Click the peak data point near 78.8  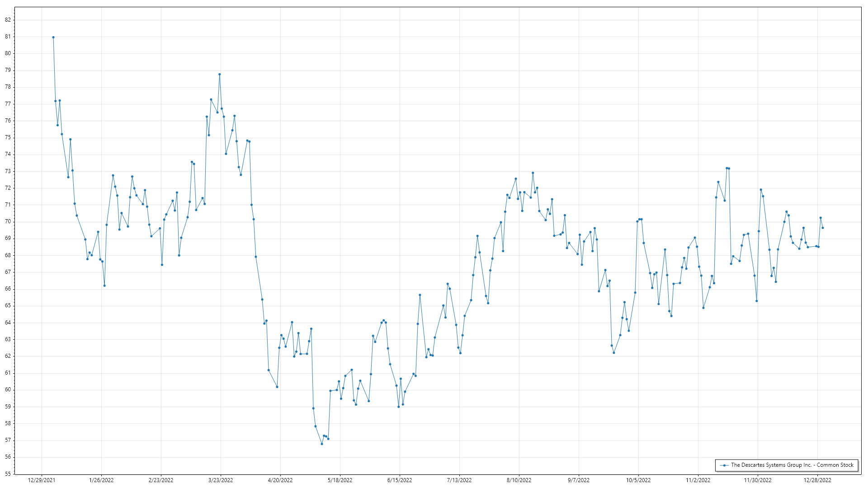point(220,74)
